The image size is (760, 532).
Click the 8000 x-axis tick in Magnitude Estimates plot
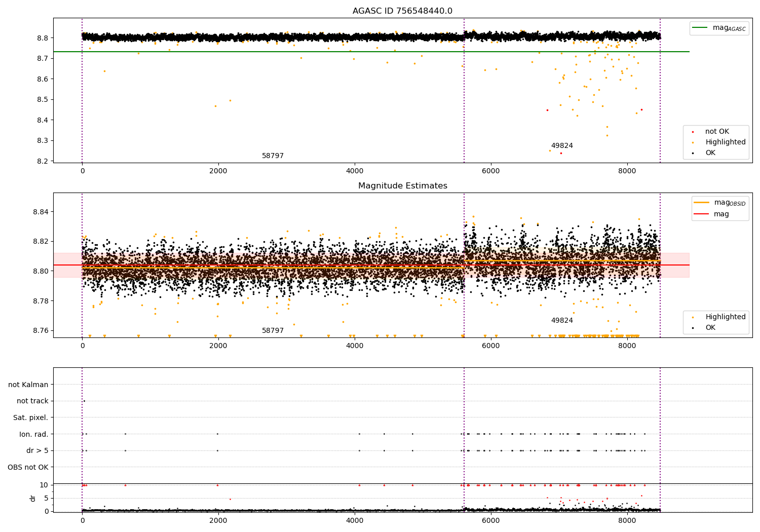627,346
